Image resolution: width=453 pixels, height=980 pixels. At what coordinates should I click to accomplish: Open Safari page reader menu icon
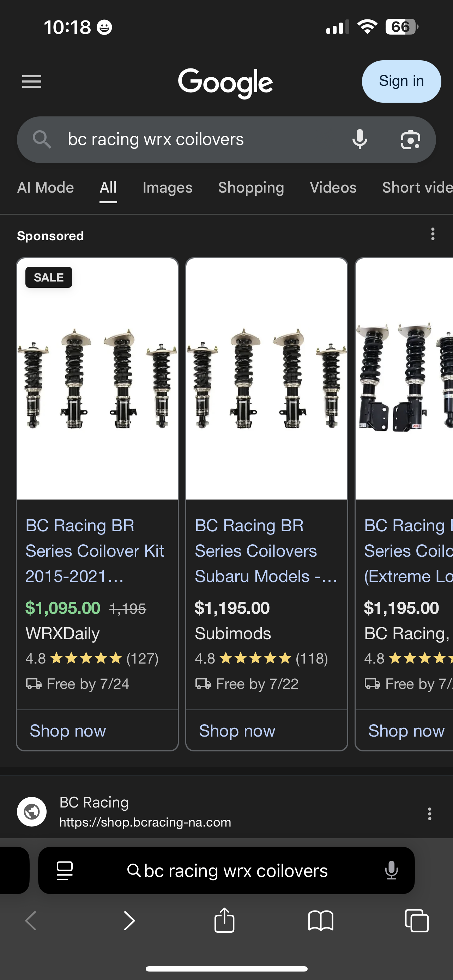[65, 870]
